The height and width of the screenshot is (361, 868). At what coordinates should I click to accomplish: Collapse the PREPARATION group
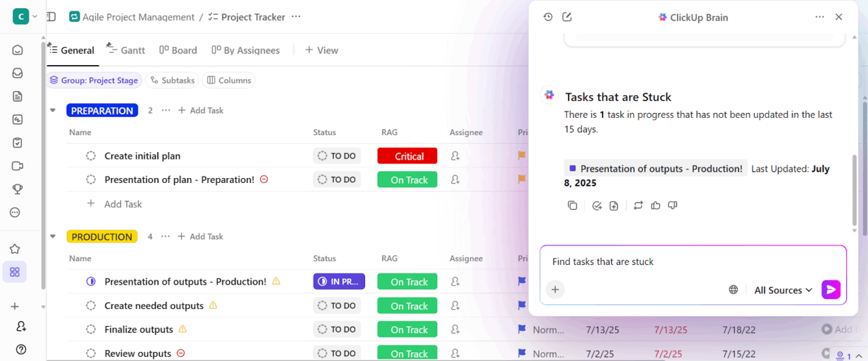(x=53, y=110)
